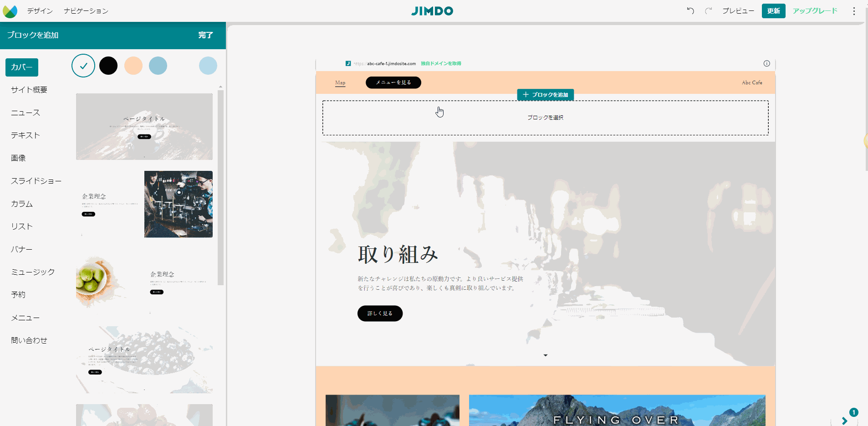868x426 pixels.
Task: Open the three-dot overflow menu
Action: point(854,11)
